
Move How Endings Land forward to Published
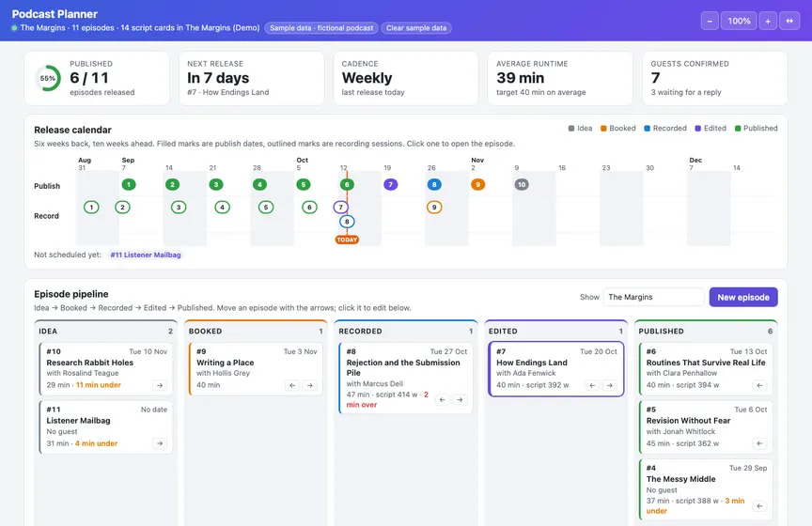610,385
